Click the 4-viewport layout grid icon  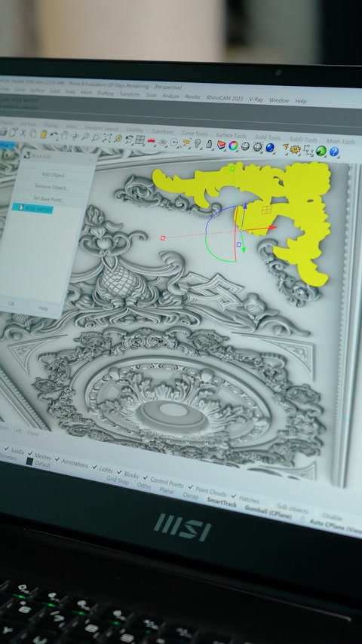(140, 140)
